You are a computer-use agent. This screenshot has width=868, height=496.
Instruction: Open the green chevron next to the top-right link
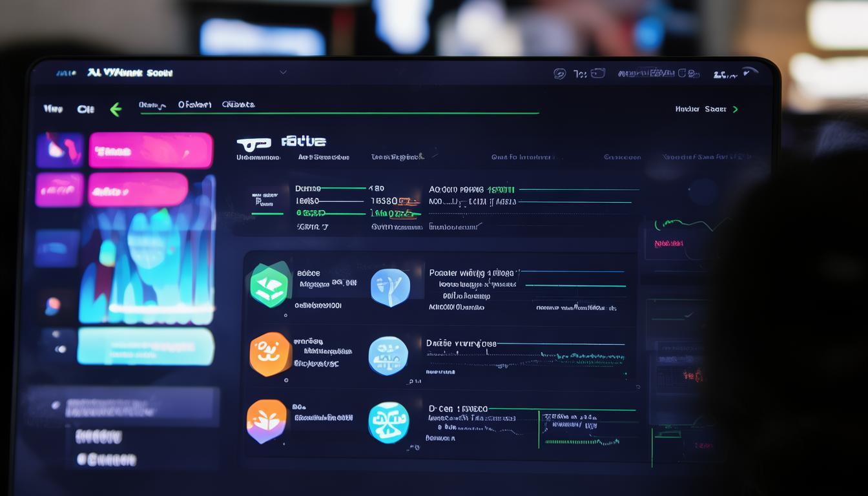[735, 108]
